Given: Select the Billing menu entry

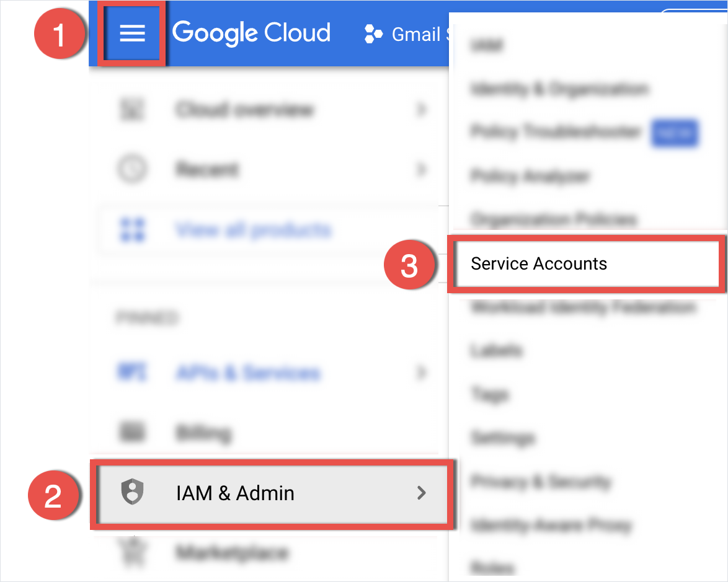Looking at the screenshot, I should (265, 433).
